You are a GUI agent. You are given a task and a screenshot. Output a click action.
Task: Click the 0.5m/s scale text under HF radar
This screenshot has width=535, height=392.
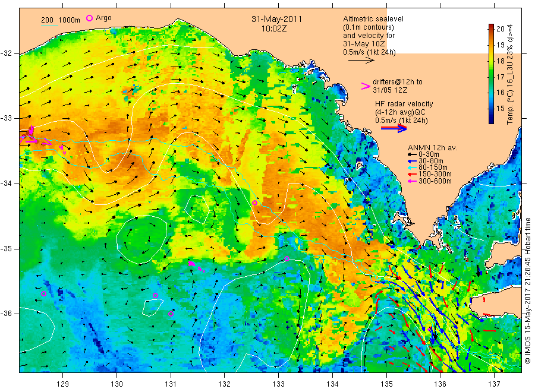click(401, 121)
